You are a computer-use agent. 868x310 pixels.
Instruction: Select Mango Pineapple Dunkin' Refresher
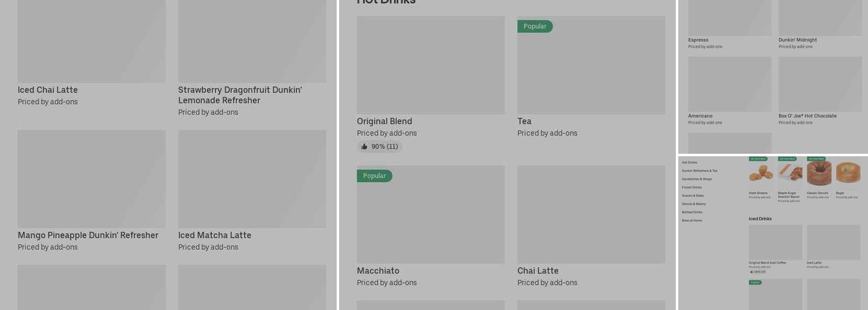coord(88,236)
